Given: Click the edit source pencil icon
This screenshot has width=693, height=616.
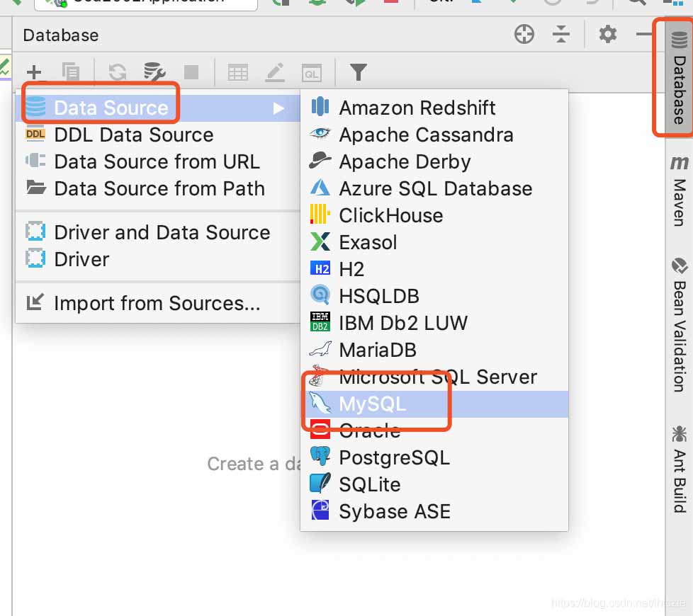Looking at the screenshot, I should tap(275, 72).
